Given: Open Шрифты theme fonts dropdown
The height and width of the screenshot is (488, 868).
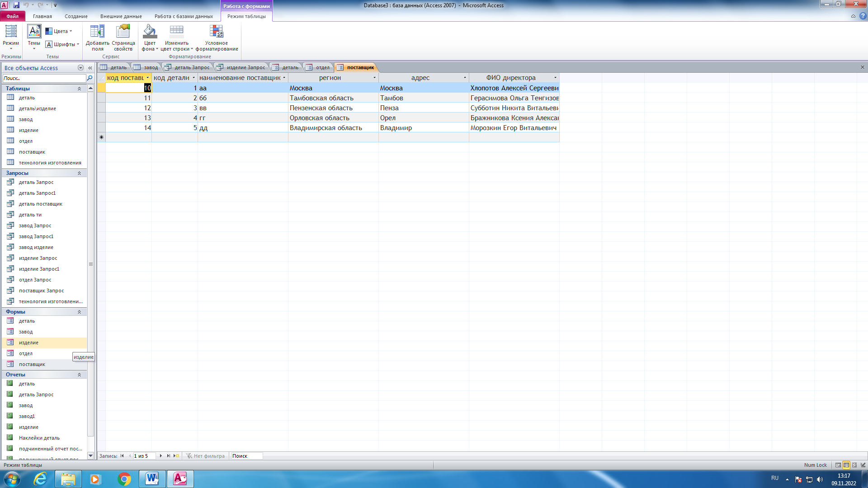Looking at the screenshot, I should pyautogui.click(x=62, y=44).
